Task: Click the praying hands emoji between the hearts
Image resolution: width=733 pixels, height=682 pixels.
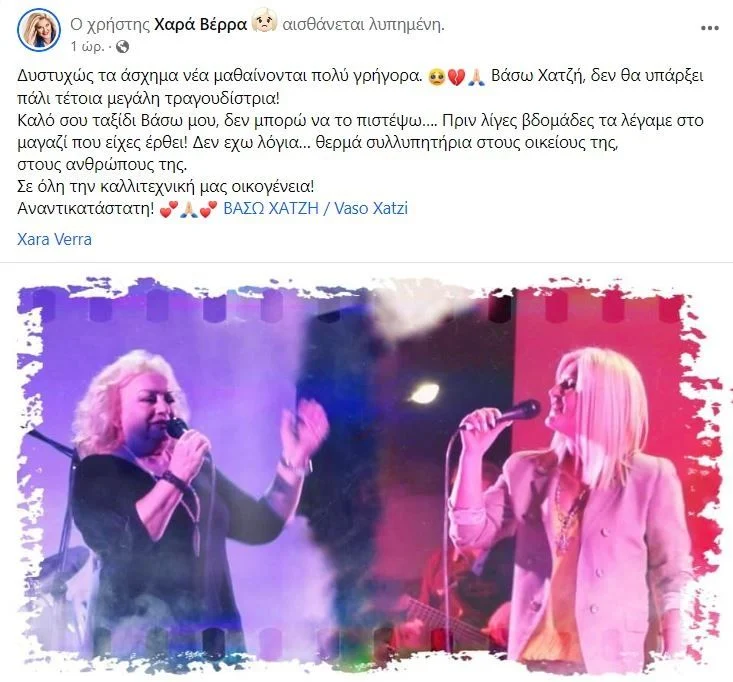Action: (188, 210)
